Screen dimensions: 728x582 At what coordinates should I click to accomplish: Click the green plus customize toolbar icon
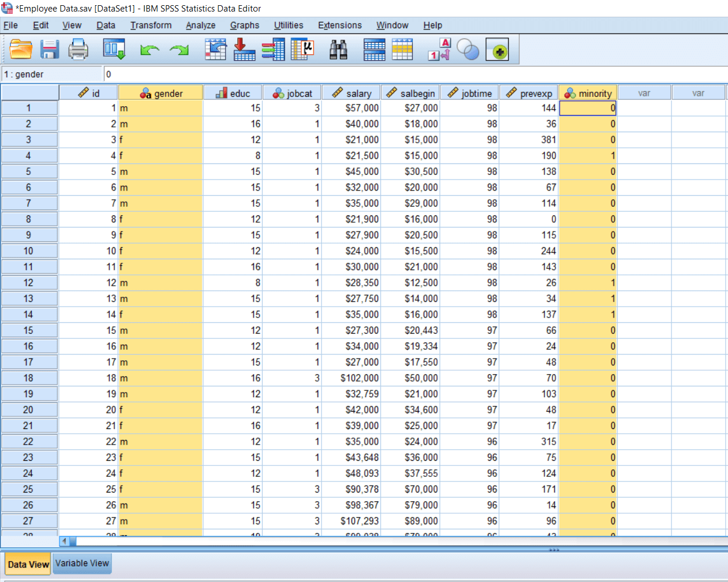click(497, 50)
